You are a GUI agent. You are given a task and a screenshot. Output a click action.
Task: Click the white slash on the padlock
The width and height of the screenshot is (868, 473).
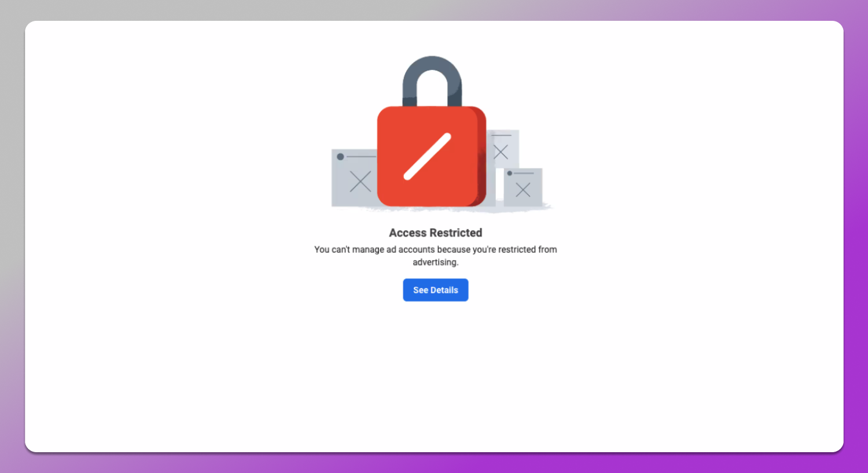[x=427, y=157]
